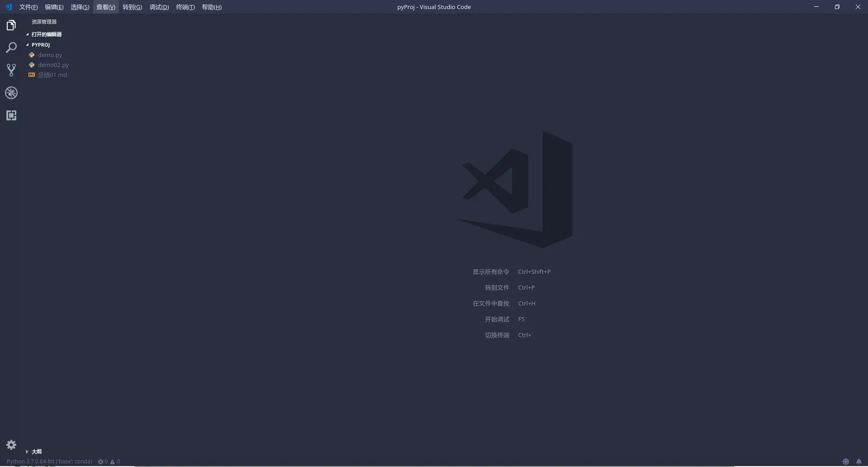Open demo.py in the explorer
The image size is (868, 467).
click(50, 55)
